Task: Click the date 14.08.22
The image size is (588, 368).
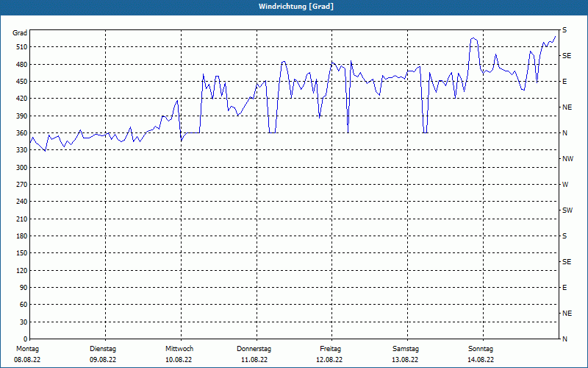Action: click(481, 360)
